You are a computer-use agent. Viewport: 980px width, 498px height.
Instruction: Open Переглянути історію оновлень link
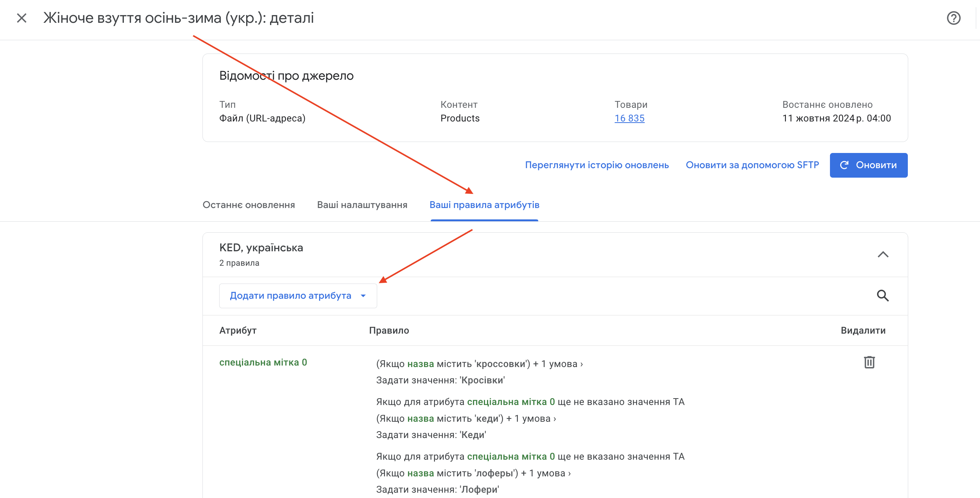click(596, 165)
